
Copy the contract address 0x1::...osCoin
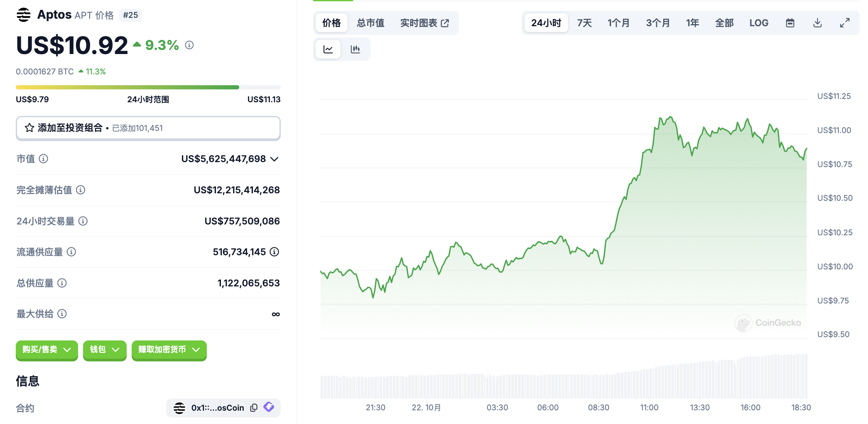pyautogui.click(x=254, y=408)
